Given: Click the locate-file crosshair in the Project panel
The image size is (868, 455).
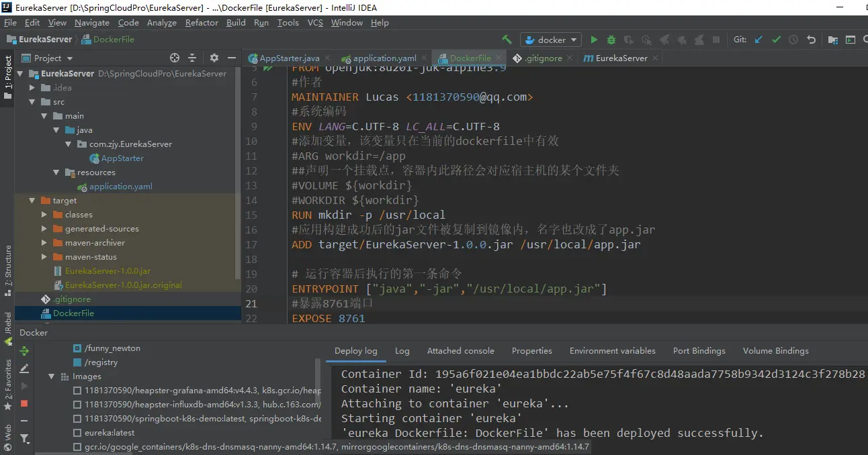Looking at the screenshot, I should tap(175, 58).
